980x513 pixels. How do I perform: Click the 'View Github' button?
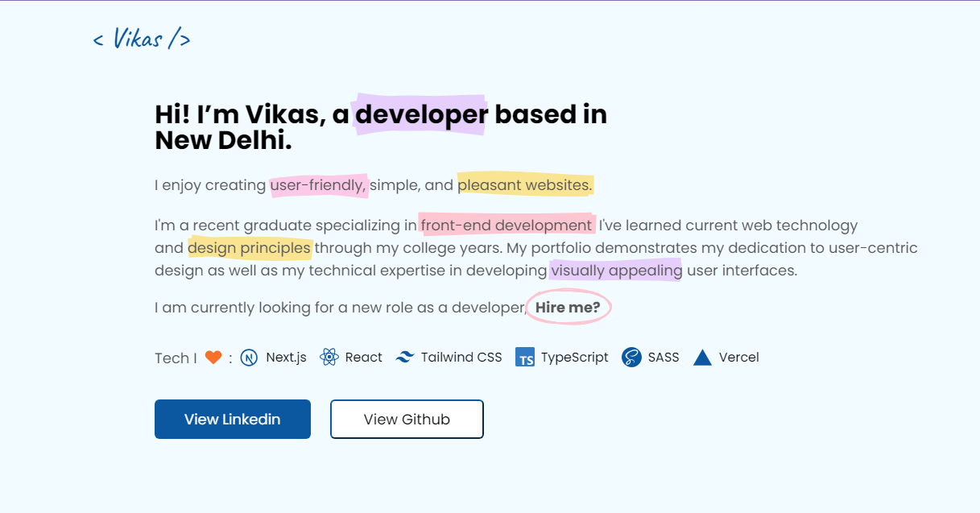[407, 419]
